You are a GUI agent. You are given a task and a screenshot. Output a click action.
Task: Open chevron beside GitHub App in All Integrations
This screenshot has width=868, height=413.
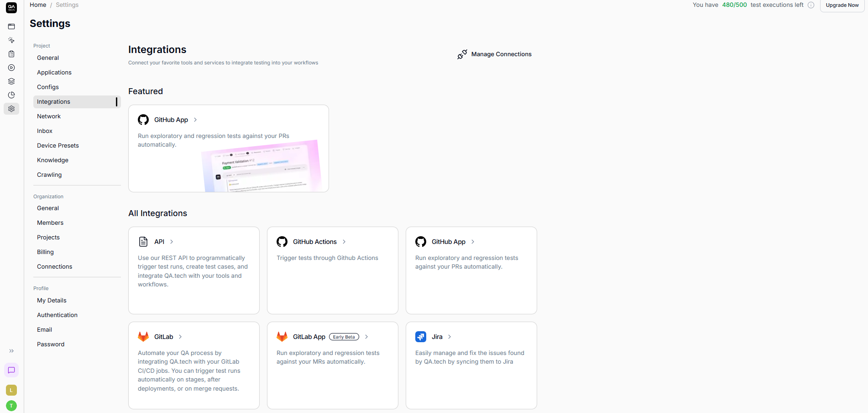click(473, 242)
